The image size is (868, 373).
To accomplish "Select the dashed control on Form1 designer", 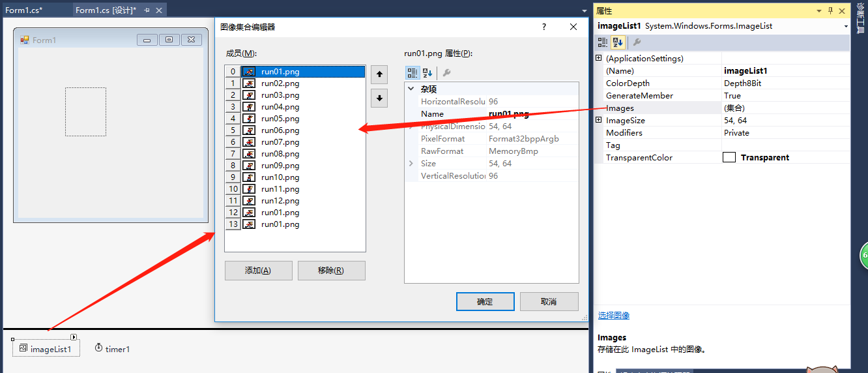I will pos(85,112).
